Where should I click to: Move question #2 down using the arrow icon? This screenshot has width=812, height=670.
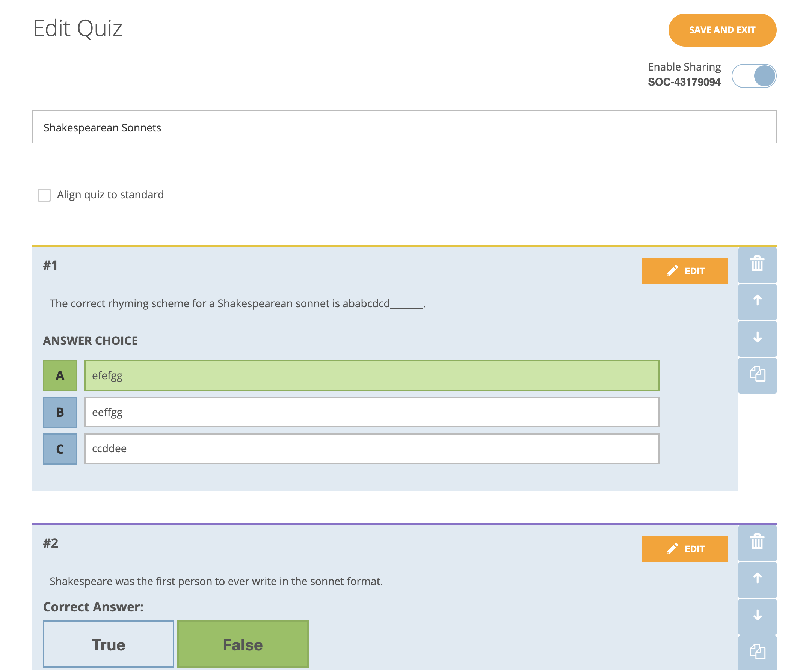[x=757, y=615]
